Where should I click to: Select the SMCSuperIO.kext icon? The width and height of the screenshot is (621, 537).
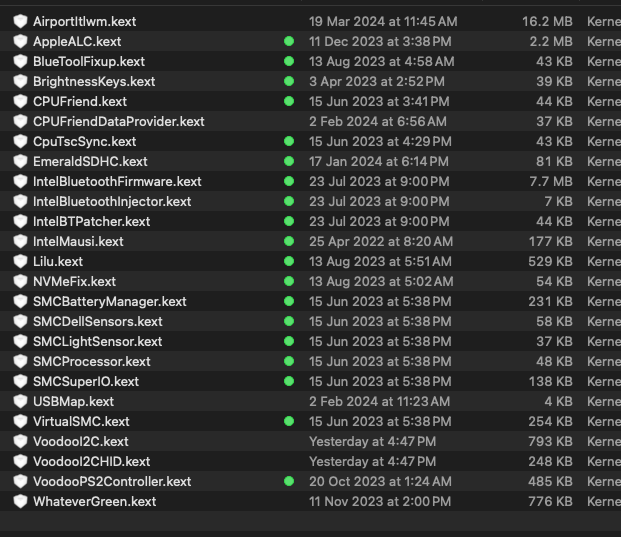pos(20,381)
